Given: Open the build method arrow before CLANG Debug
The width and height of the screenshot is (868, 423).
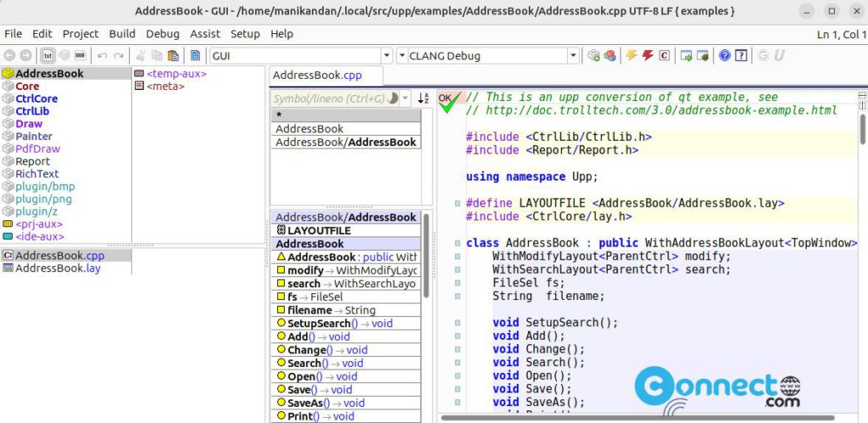Looking at the screenshot, I should click(x=402, y=55).
